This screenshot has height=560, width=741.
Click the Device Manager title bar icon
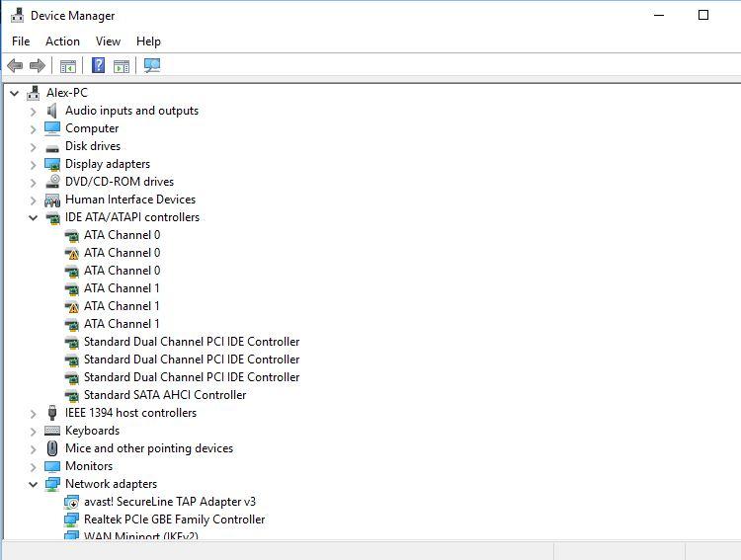(x=18, y=15)
